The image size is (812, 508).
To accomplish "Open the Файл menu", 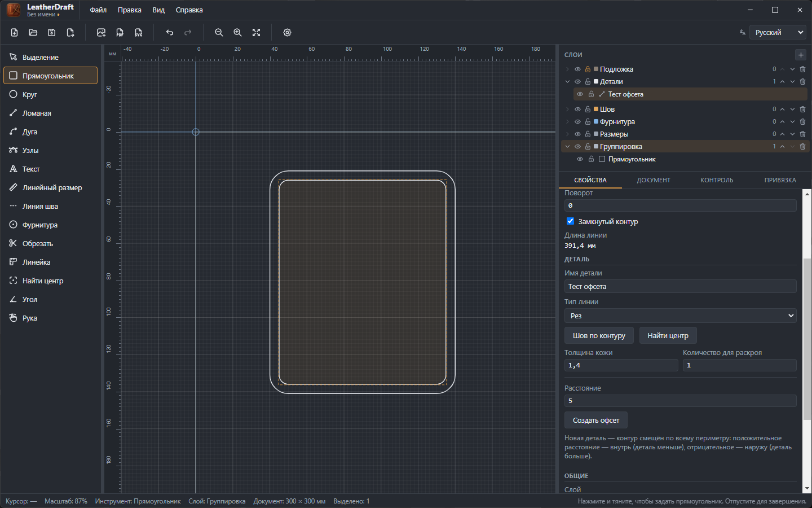I will [98, 10].
